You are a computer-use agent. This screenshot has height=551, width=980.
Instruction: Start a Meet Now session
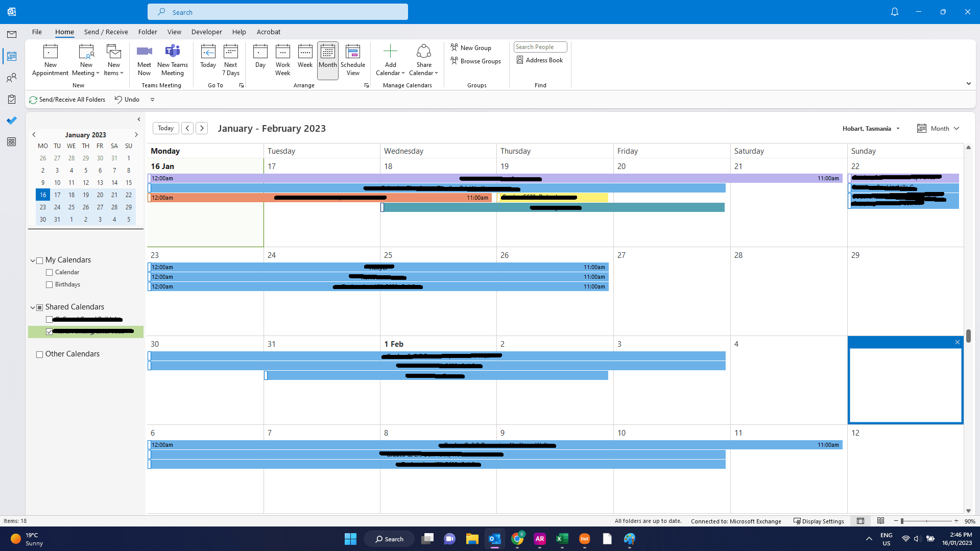point(145,60)
